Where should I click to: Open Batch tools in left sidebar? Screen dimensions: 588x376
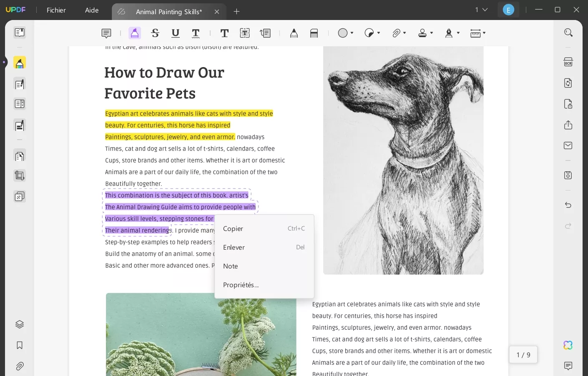point(20,196)
